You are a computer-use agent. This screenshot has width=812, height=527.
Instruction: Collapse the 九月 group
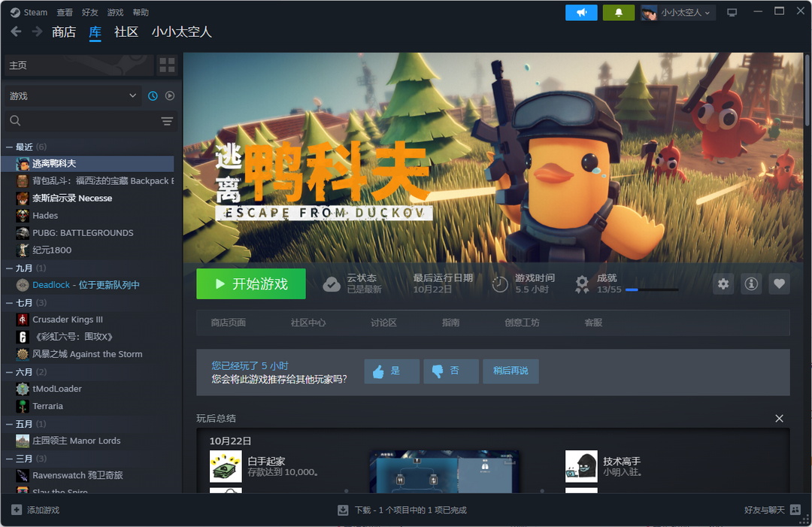9,268
